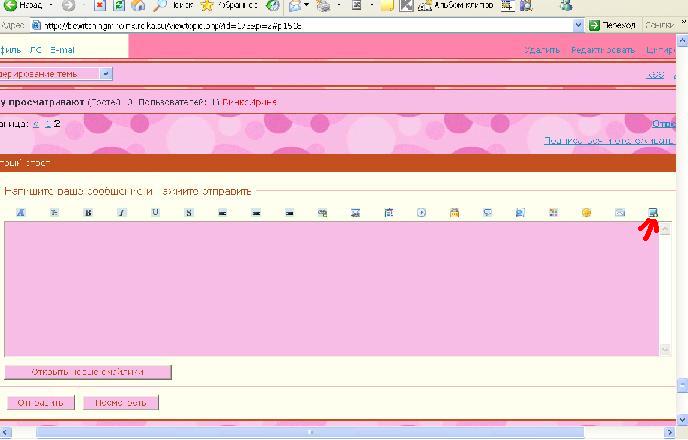Screen dimensions: 688x440
Task: Preview the message with Посмотреть button
Action: pyautogui.click(x=121, y=402)
